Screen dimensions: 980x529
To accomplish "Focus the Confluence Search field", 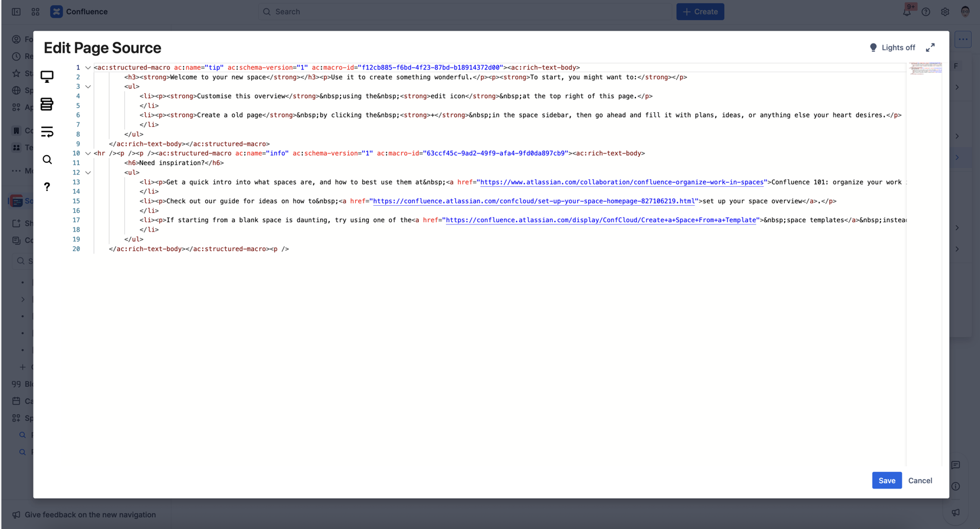I will 465,12.
